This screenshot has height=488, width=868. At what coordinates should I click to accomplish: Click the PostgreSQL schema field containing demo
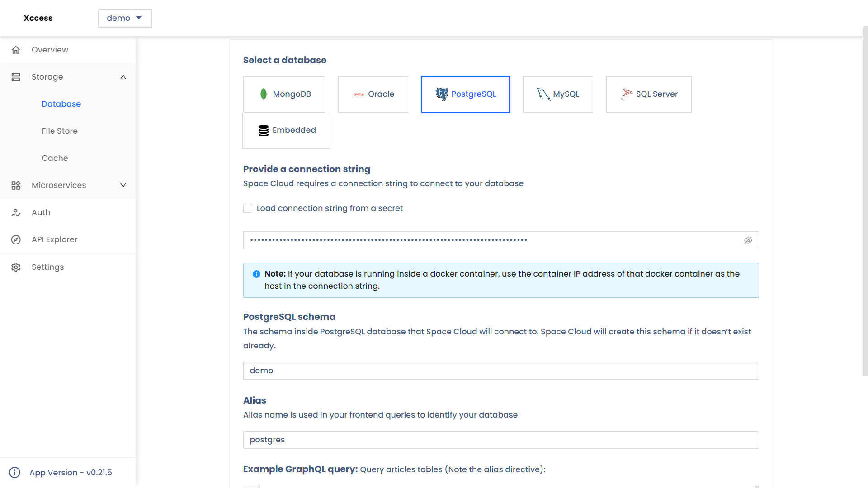coord(501,371)
